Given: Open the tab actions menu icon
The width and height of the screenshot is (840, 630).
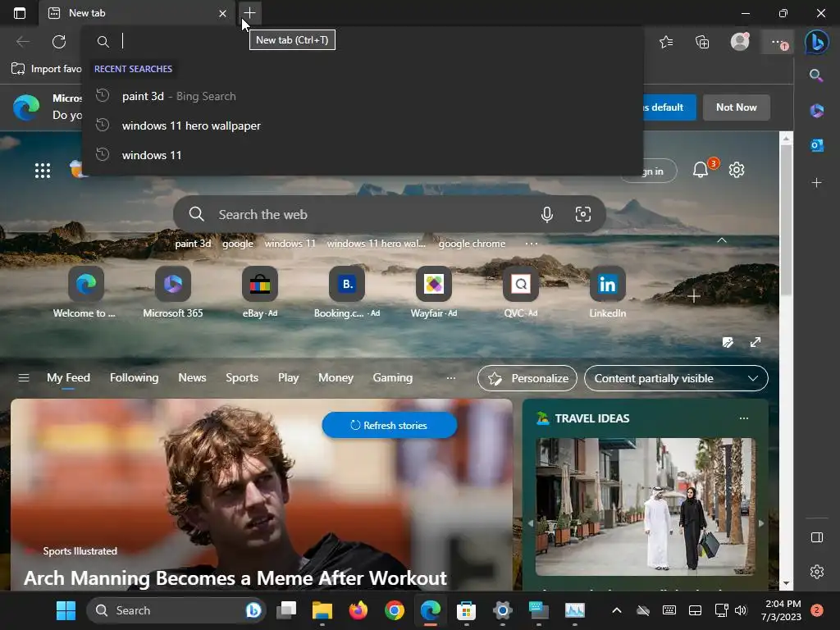Looking at the screenshot, I should [20, 13].
